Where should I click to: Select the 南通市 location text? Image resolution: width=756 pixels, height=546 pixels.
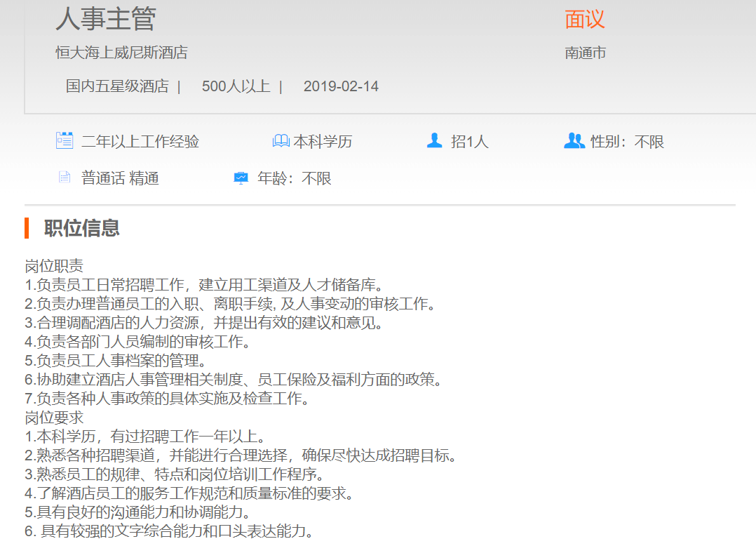pos(585,53)
